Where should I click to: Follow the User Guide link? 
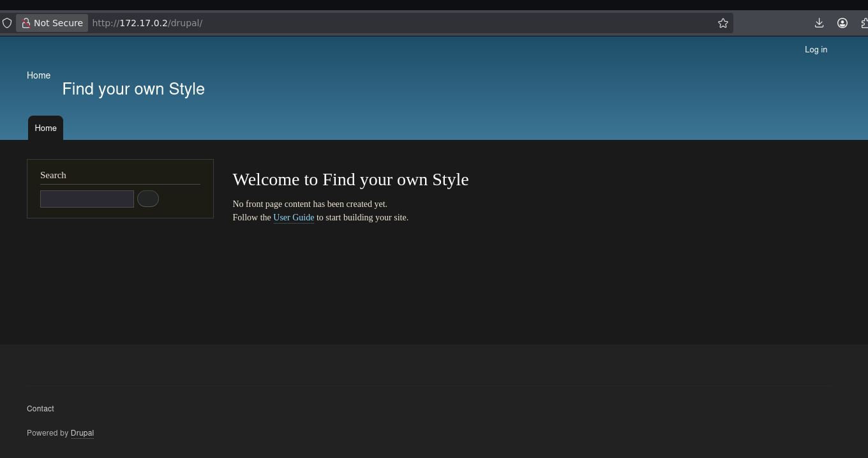[293, 217]
